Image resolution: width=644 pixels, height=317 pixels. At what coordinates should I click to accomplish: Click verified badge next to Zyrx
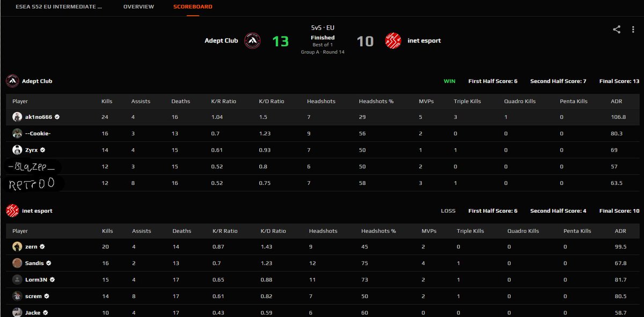click(42, 150)
